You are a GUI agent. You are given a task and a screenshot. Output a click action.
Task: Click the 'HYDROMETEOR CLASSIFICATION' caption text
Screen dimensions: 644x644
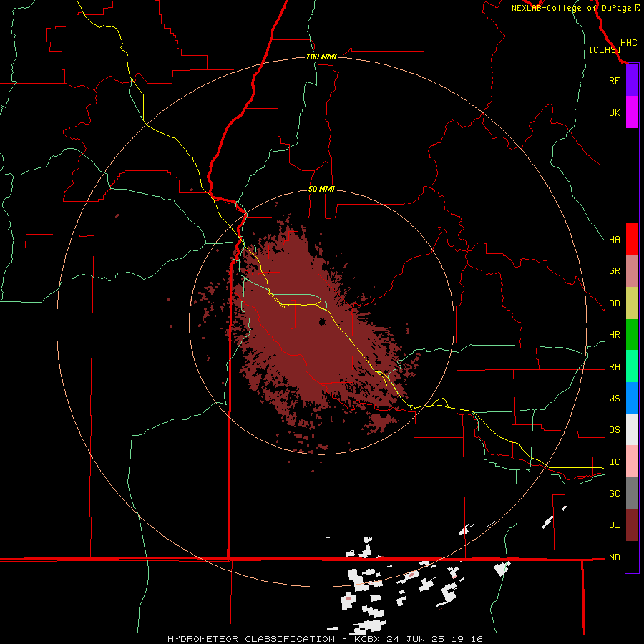(x=251, y=639)
